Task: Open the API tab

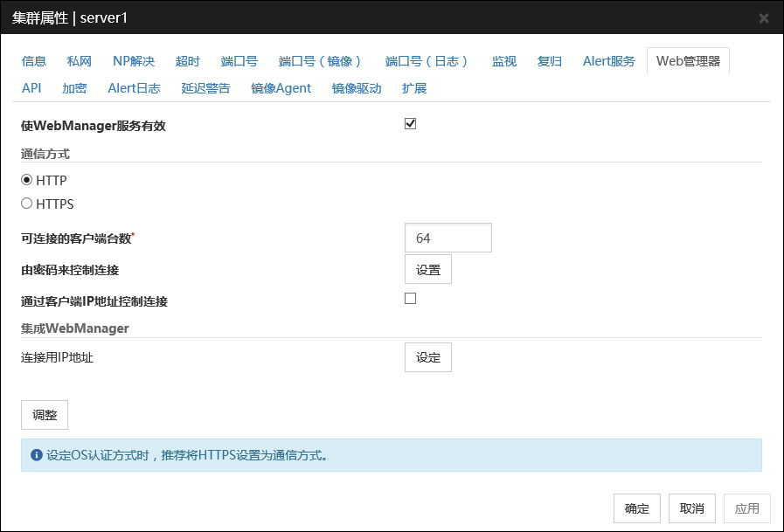Action: (31, 88)
